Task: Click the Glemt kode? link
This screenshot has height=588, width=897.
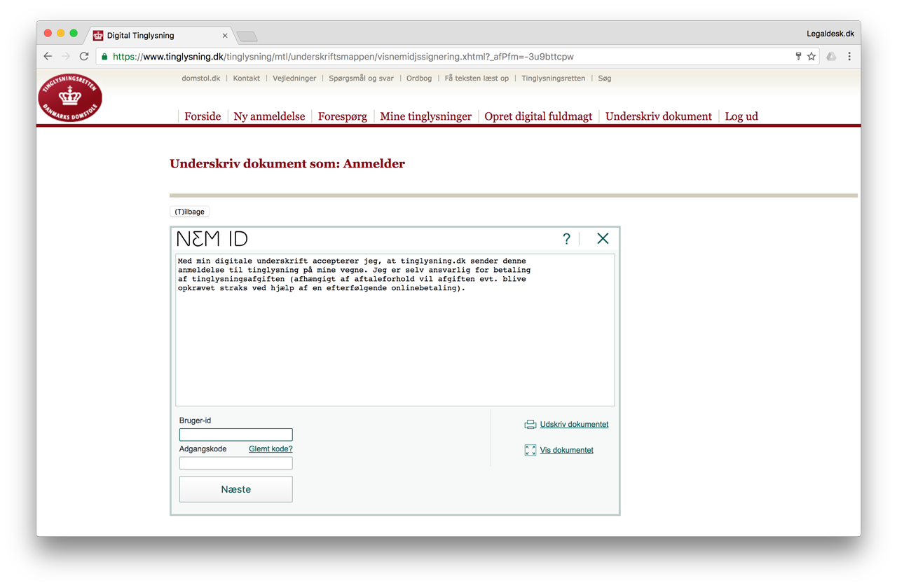Action: pos(271,449)
